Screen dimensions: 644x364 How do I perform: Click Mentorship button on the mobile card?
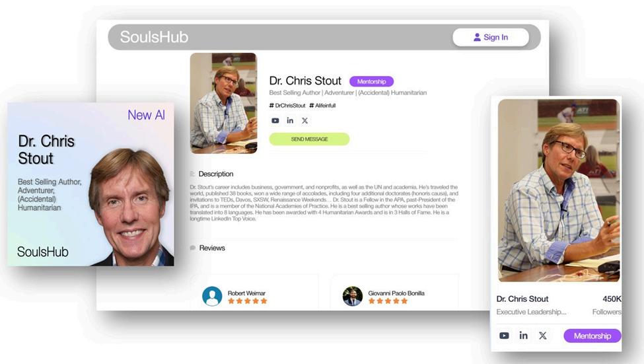tap(592, 336)
